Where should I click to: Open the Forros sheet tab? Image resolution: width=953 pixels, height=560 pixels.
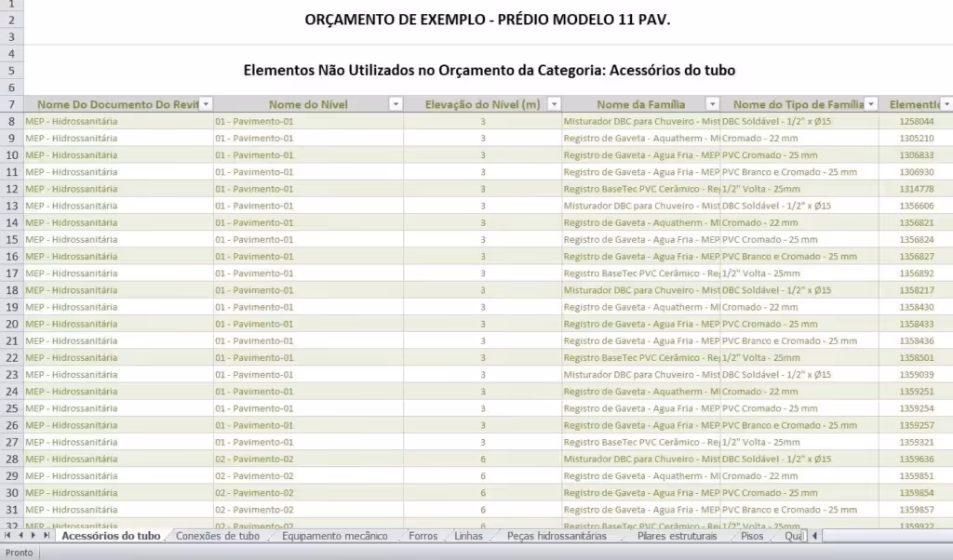coord(423,536)
